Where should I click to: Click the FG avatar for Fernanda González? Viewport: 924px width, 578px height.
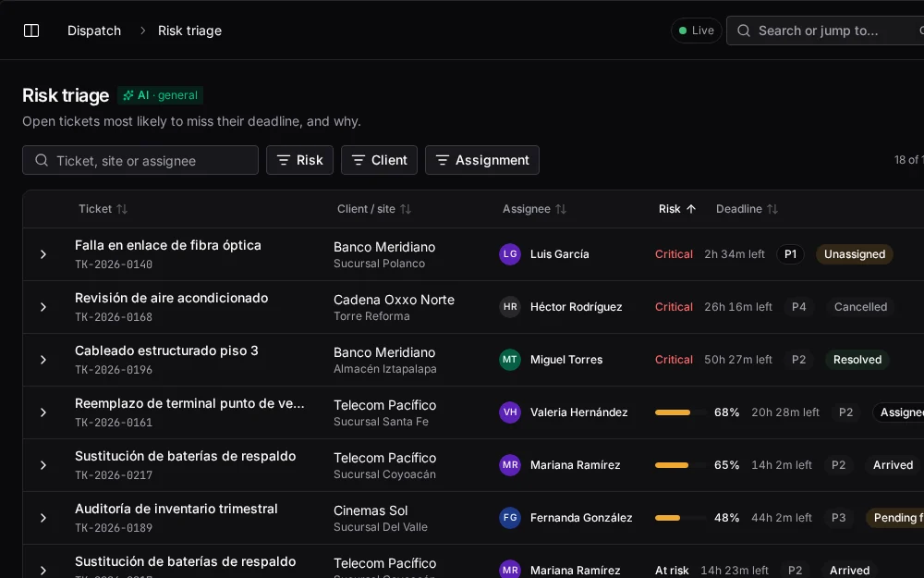click(x=510, y=518)
